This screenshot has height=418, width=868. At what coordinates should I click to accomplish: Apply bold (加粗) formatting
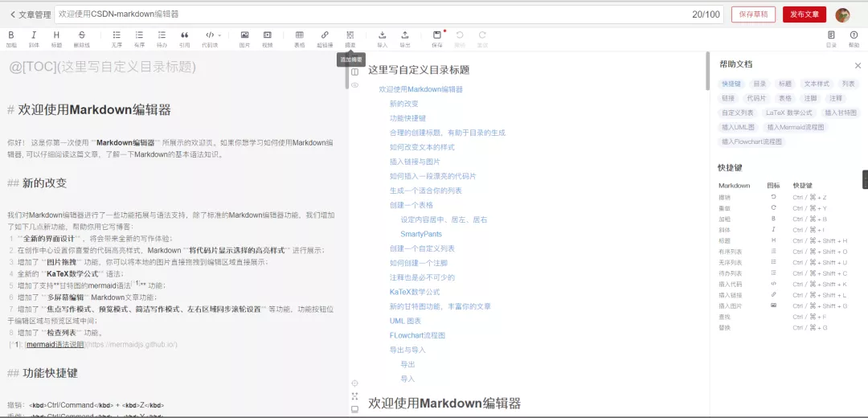coord(11,39)
